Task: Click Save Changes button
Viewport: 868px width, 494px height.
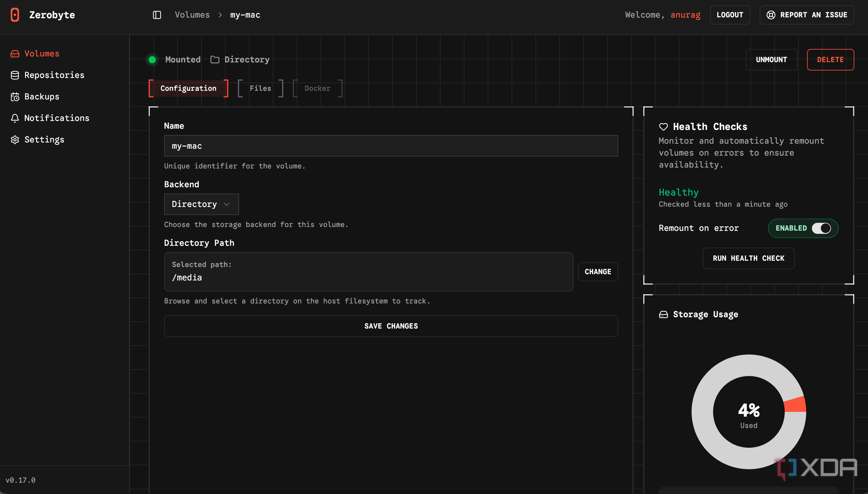Action: click(x=391, y=326)
